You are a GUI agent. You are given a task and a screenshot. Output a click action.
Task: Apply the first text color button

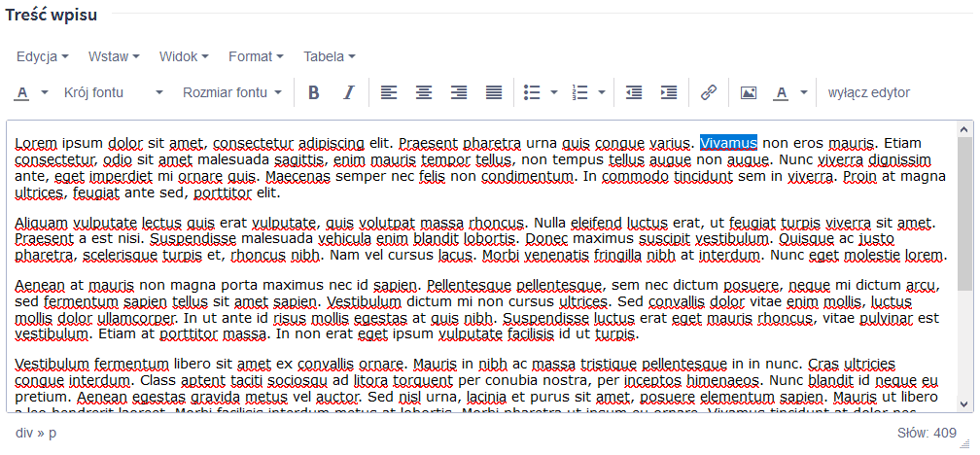pos(22,93)
